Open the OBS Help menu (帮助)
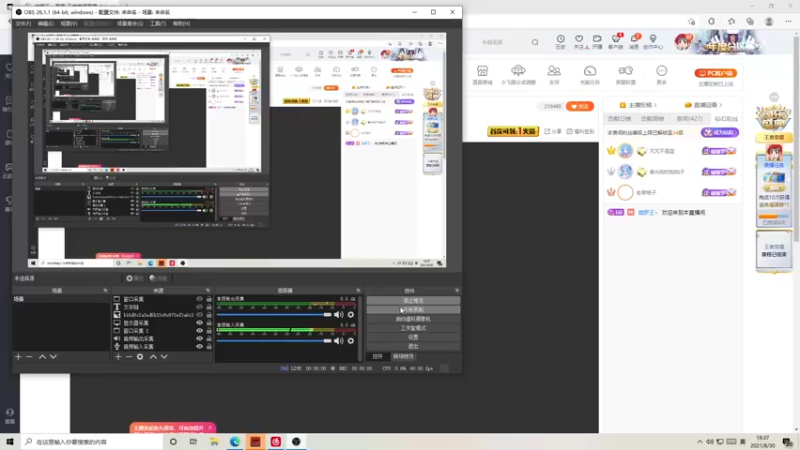The height and width of the screenshot is (450, 800). (181, 23)
